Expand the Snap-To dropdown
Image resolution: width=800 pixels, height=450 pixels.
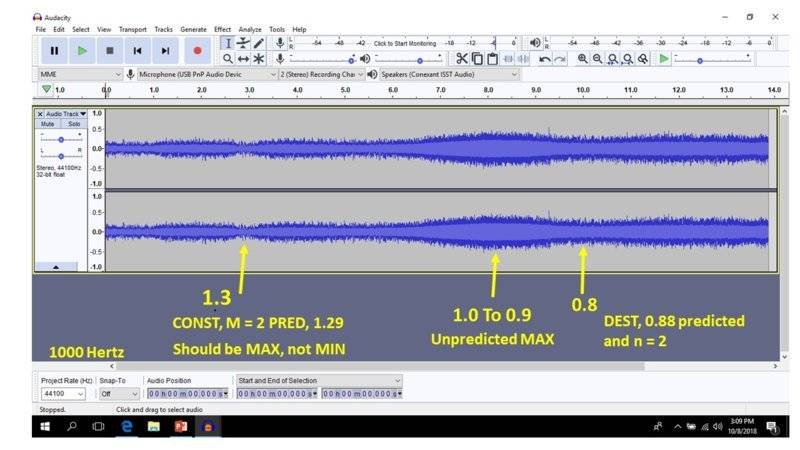point(118,394)
